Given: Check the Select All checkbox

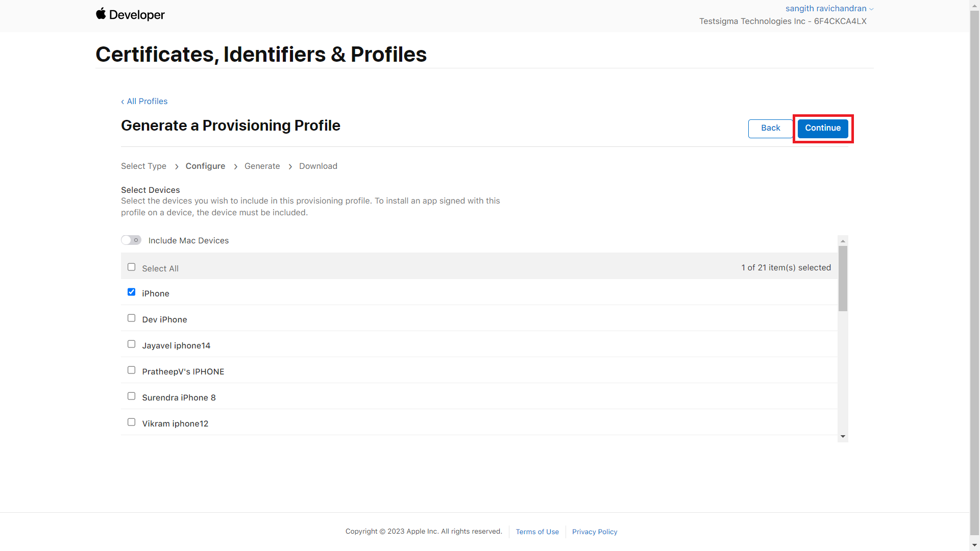Looking at the screenshot, I should [x=132, y=267].
